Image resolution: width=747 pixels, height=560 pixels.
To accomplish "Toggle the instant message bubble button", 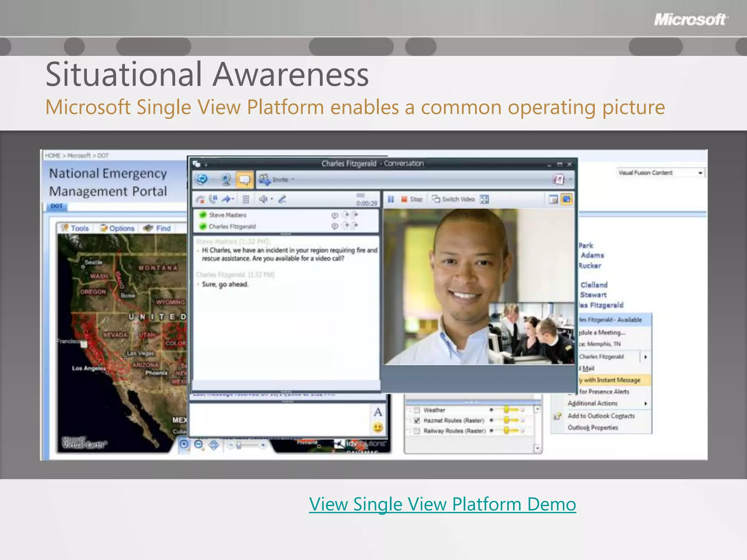I will click(244, 179).
